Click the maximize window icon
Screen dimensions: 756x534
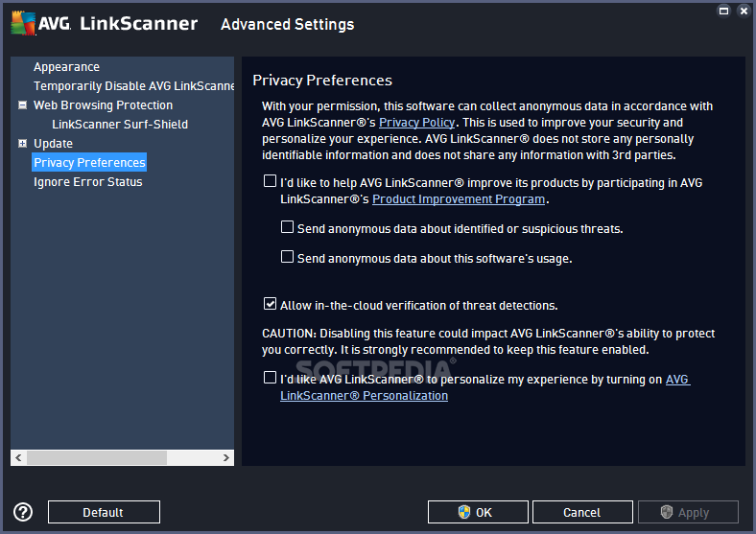[x=723, y=11]
